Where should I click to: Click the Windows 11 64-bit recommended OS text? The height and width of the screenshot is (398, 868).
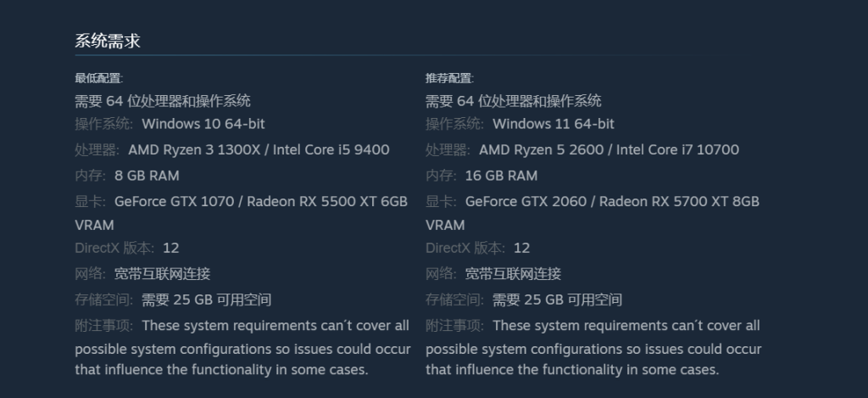pyautogui.click(x=554, y=124)
